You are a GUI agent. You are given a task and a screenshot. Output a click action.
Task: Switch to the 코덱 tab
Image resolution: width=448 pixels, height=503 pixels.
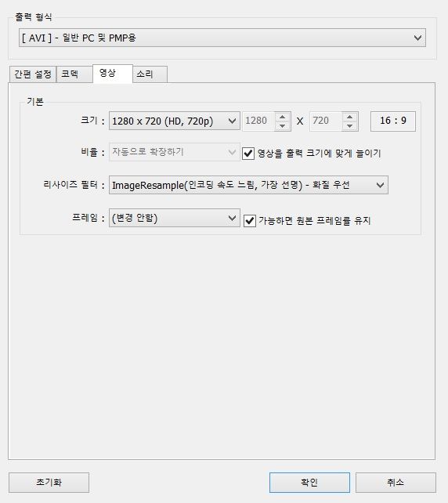[74, 74]
